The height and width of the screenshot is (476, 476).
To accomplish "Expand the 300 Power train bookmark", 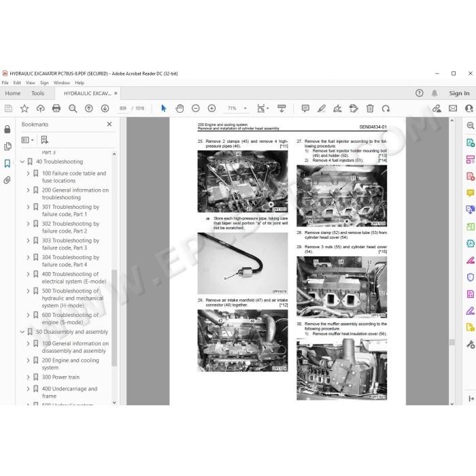I will (x=29, y=377).
